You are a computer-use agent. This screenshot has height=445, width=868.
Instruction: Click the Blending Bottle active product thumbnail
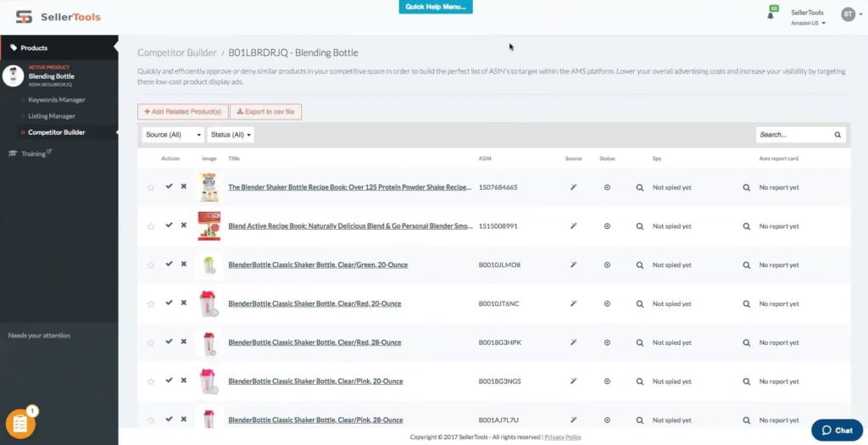13,75
